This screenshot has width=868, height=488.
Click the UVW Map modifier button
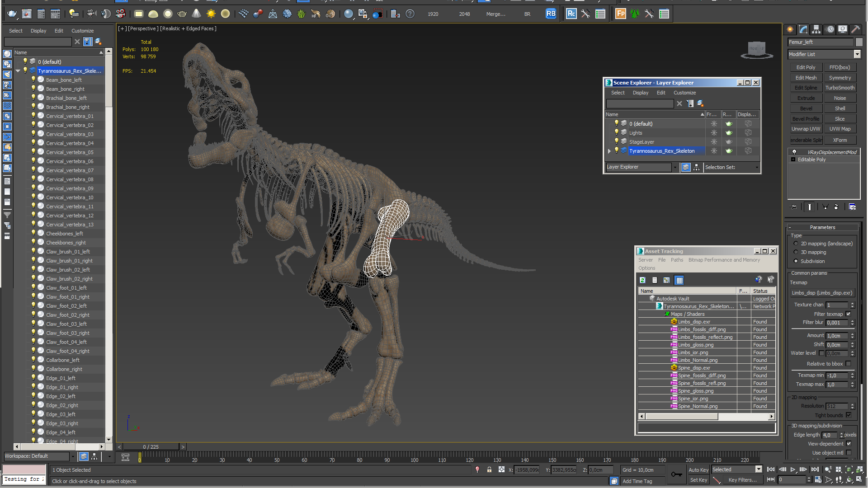(840, 129)
